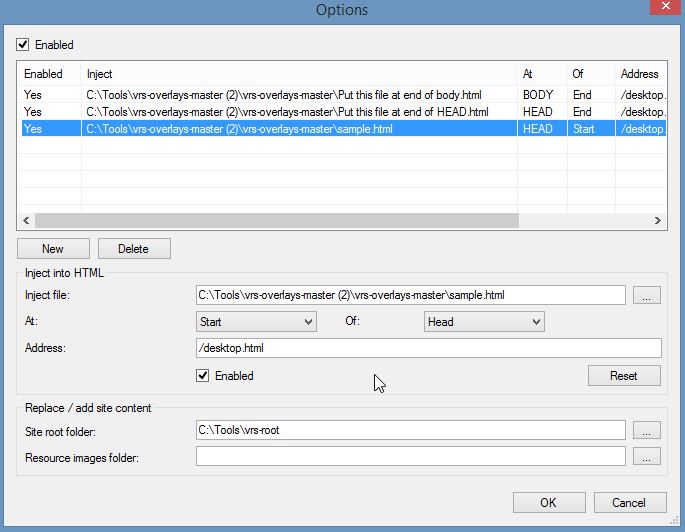Open the At dropdown showing Start

pyautogui.click(x=256, y=322)
